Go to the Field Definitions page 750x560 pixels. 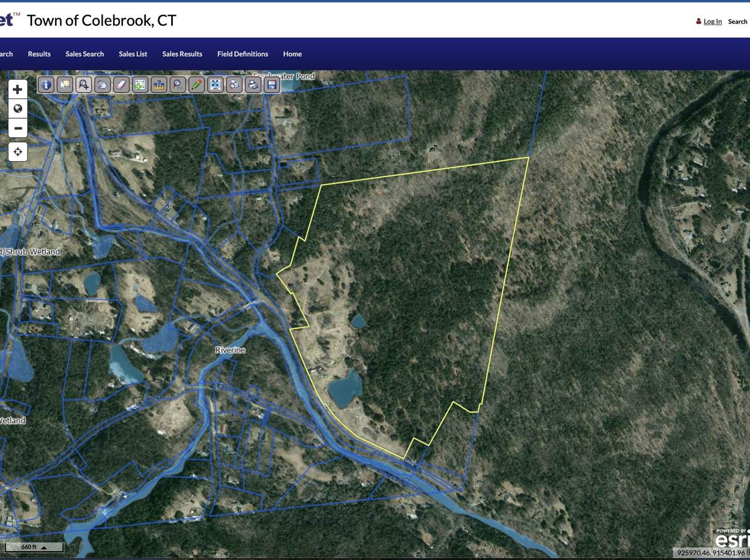(243, 54)
